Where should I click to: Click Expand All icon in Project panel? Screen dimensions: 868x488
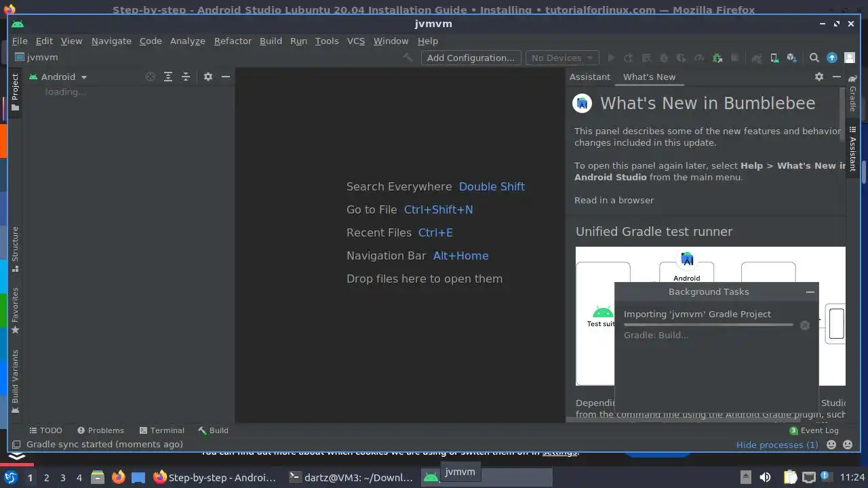[x=168, y=77]
